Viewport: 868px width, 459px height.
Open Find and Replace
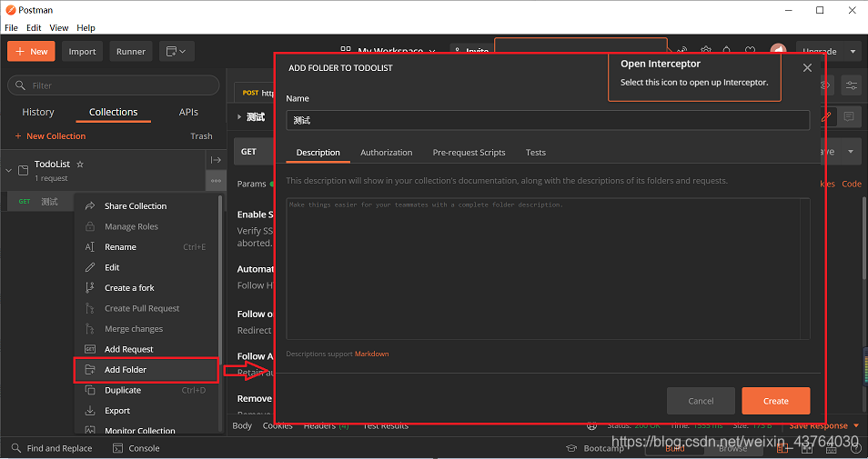[52, 448]
